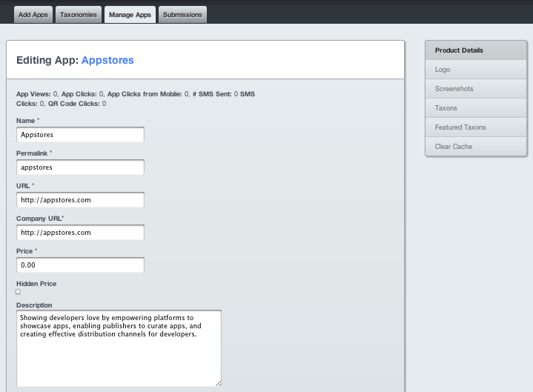533x392 pixels.
Task: Click the 'Editing App:' heading text
Action: [x=47, y=60]
